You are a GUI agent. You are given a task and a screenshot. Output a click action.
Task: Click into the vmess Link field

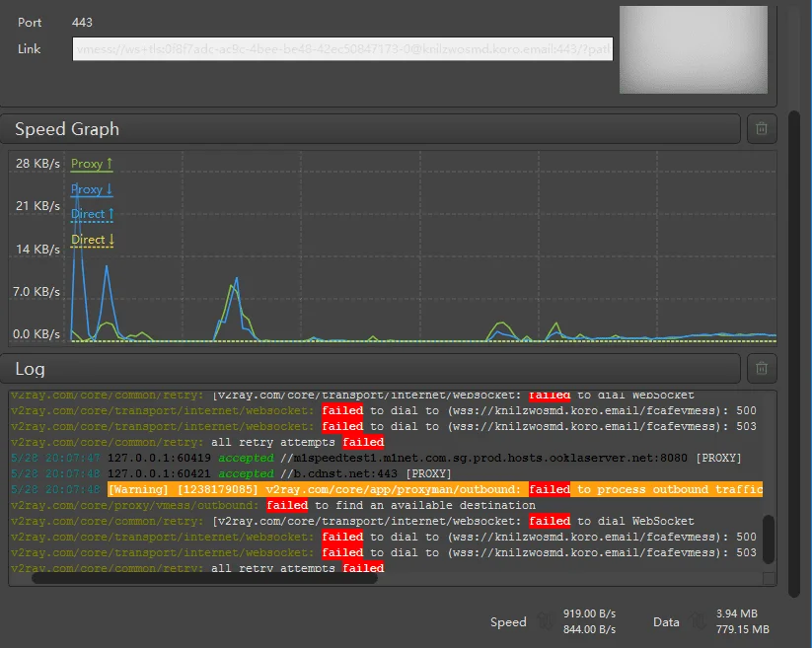(x=342, y=49)
